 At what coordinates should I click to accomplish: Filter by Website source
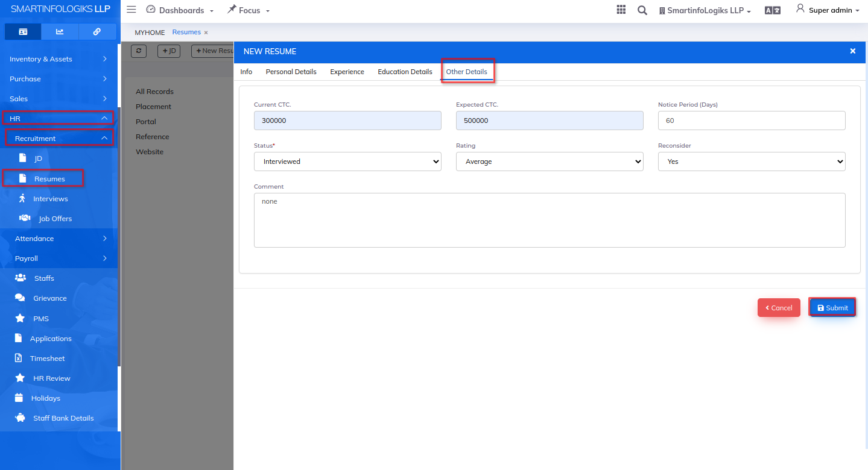[150, 152]
